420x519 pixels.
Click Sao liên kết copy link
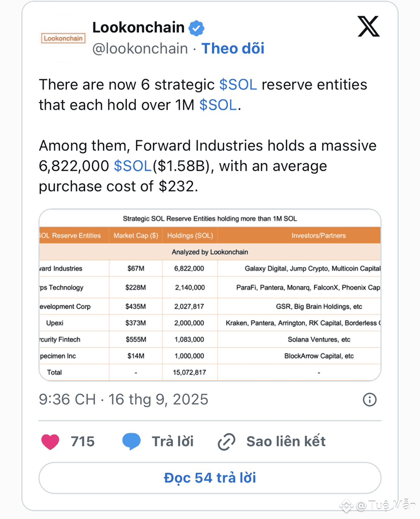pyautogui.click(x=286, y=441)
